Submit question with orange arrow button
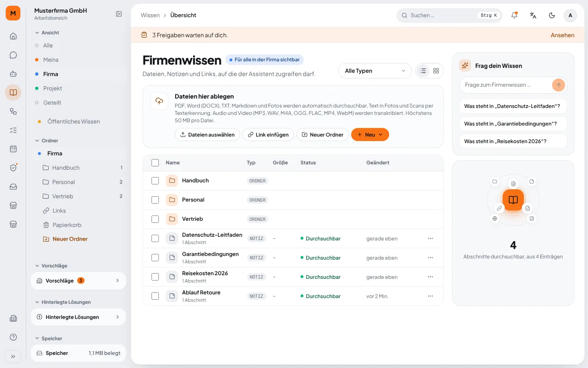Screen dimensions: 588x368 tap(558, 85)
